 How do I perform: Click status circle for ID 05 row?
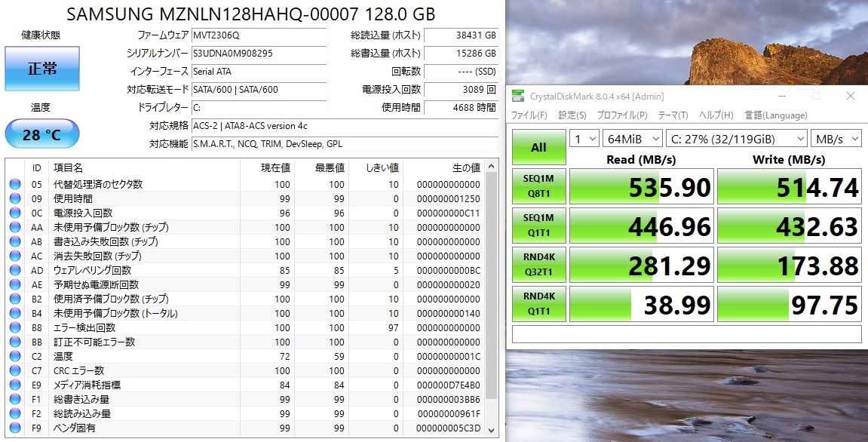tap(15, 184)
